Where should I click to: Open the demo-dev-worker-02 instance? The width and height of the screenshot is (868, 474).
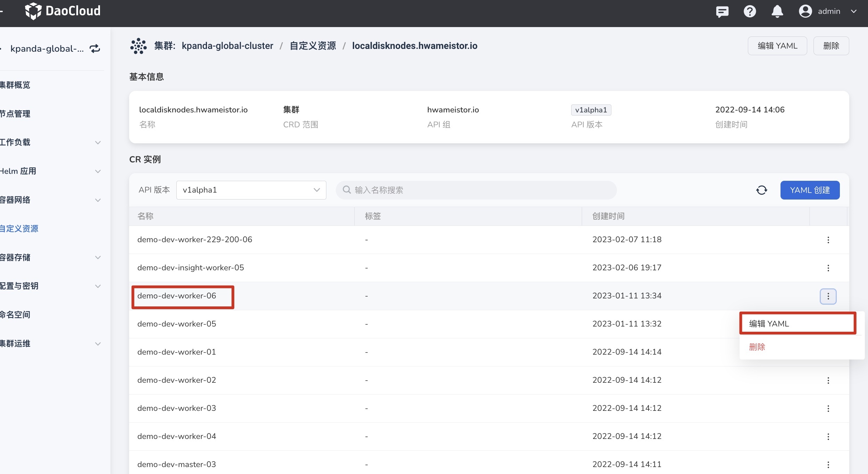177,380
